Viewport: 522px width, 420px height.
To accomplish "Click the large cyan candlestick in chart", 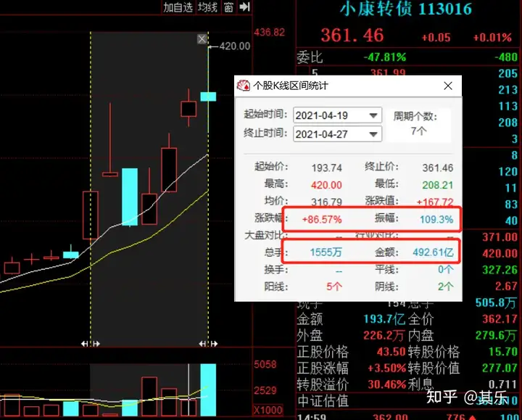I will tap(130, 197).
